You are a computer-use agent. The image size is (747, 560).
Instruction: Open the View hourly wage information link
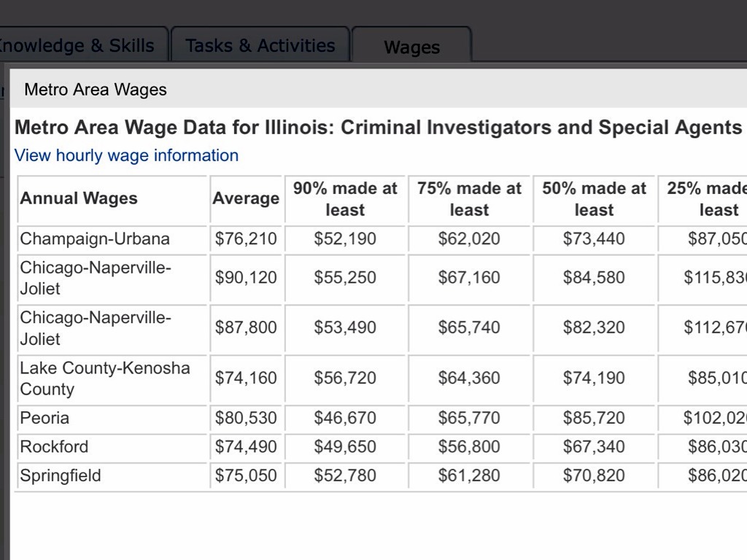(126, 155)
